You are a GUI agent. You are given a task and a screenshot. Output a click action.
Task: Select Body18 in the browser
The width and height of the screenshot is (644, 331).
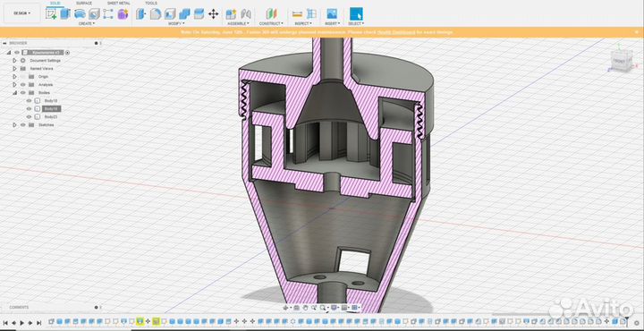pyautogui.click(x=51, y=100)
